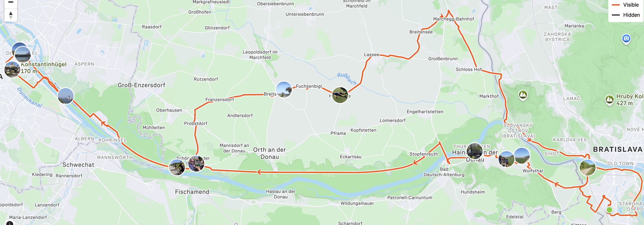Select the Hrubý Kol peak marker icon
The width and height of the screenshot is (644, 225).
point(609,100)
